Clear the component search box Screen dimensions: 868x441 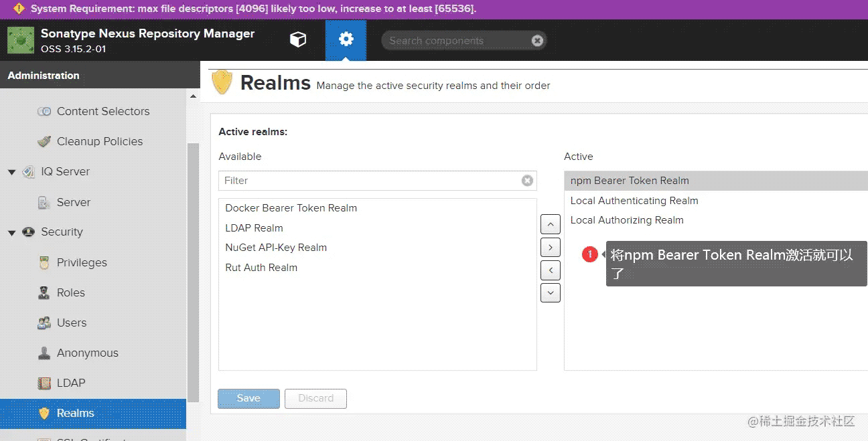click(537, 41)
